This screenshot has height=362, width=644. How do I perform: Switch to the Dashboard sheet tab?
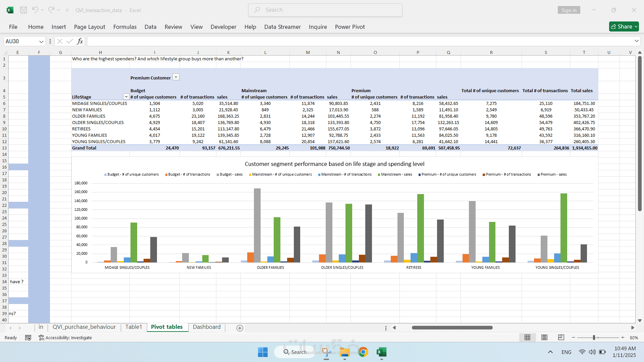point(207,327)
